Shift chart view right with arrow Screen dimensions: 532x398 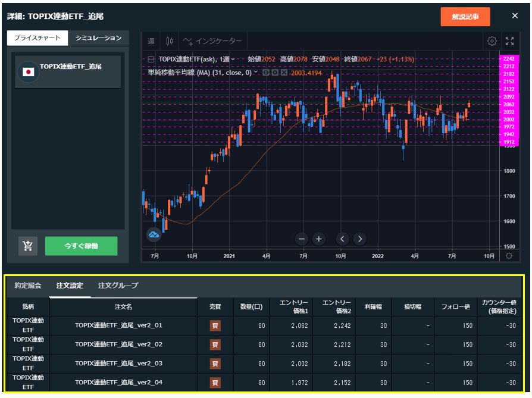[360, 239]
